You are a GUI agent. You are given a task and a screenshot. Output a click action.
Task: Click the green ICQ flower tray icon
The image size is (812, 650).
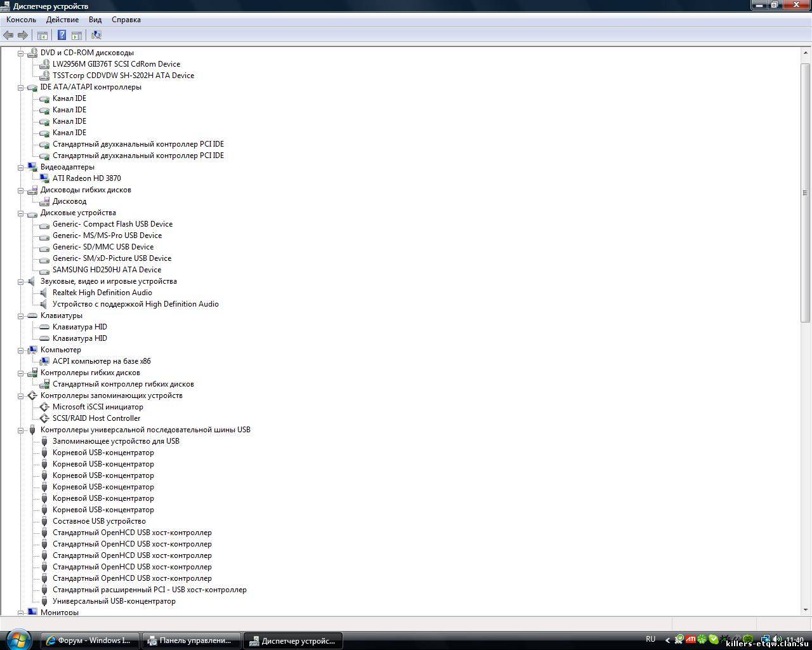[702, 640]
